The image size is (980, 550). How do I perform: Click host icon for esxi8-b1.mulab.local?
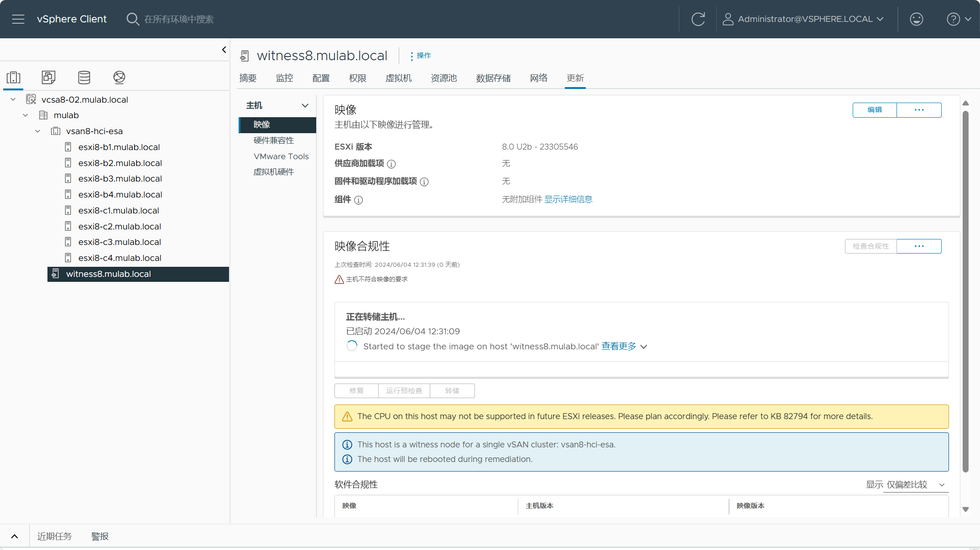pos(68,147)
